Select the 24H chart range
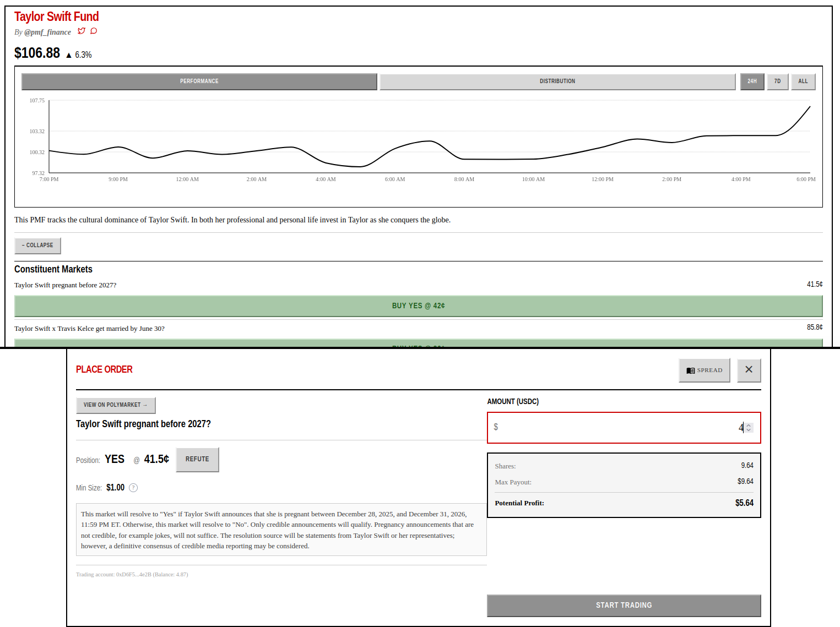The image size is (840, 627). coord(752,81)
